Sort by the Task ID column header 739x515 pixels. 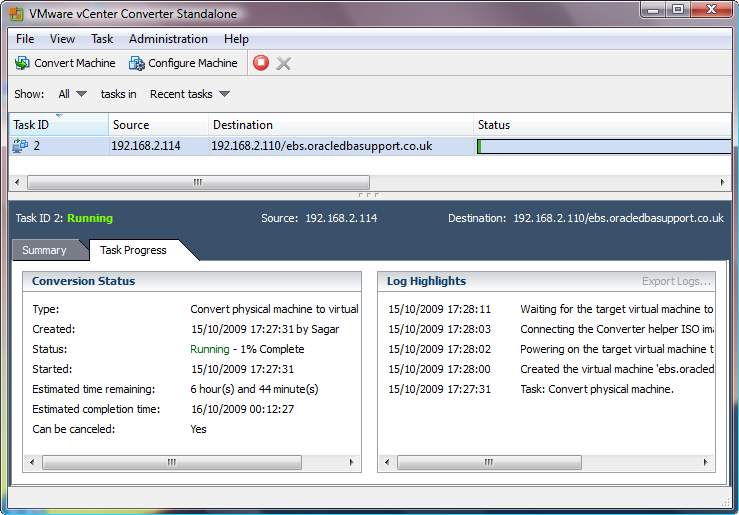click(x=59, y=125)
